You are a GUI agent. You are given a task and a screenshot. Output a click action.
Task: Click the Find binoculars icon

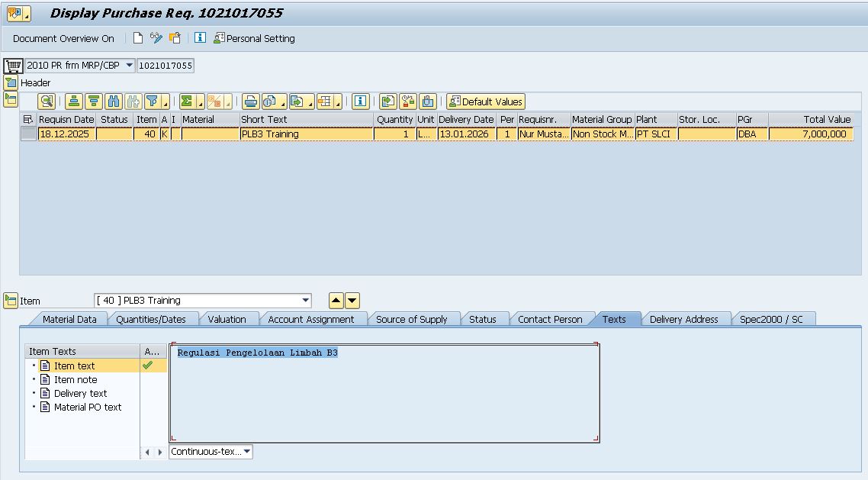[x=114, y=101]
